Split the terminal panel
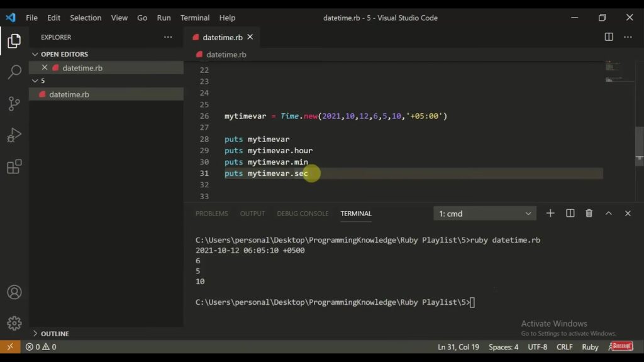 point(570,214)
